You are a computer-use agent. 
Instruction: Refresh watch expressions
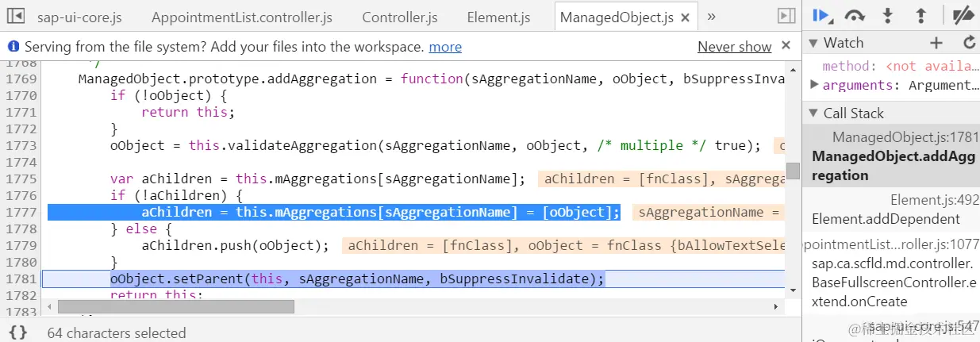point(969,43)
